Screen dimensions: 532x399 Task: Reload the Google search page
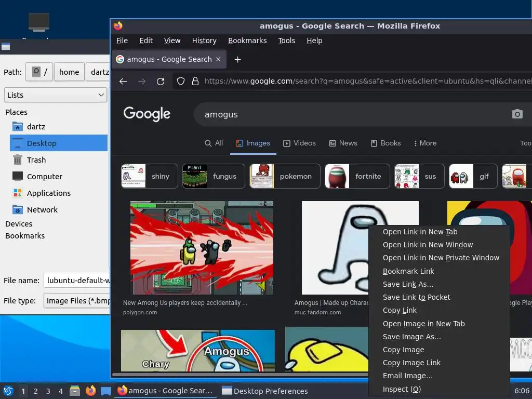(x=161, y=81)
